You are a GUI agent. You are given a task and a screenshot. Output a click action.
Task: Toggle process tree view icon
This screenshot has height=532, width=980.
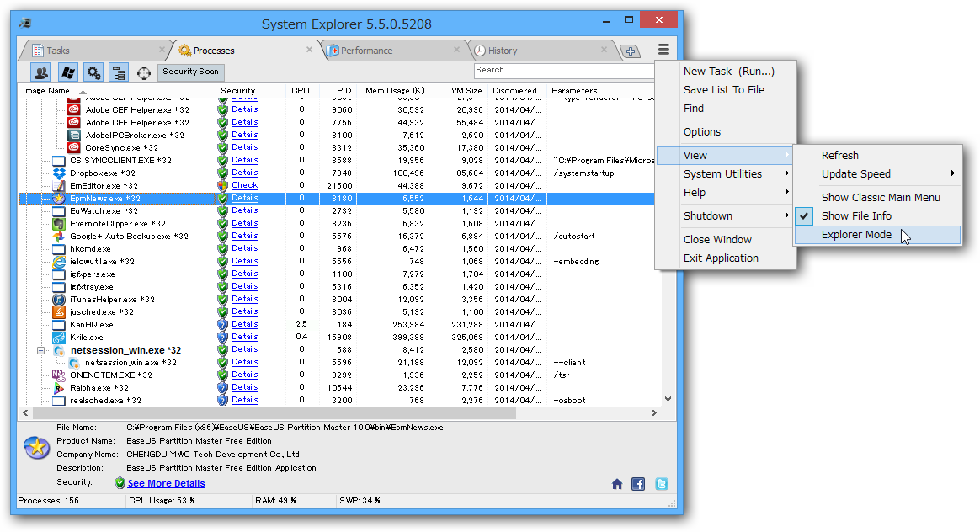tap(118, 72)
